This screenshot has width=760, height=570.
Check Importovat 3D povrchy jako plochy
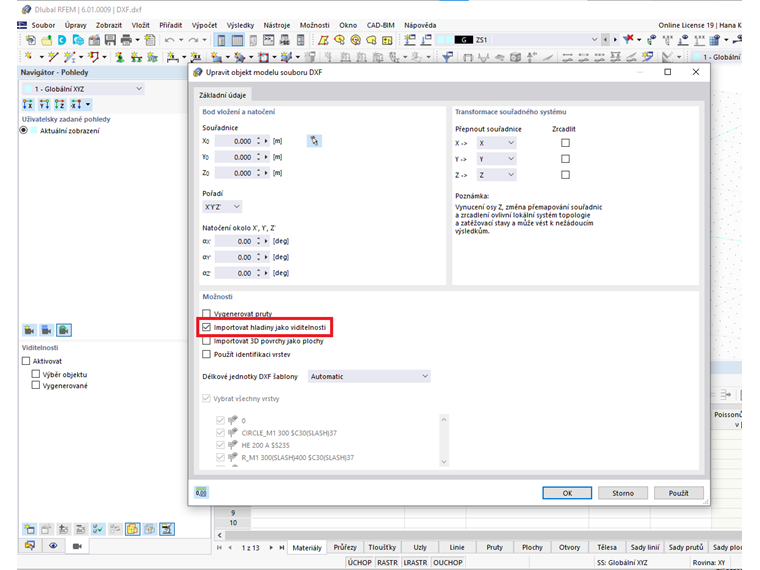point(206,341)
